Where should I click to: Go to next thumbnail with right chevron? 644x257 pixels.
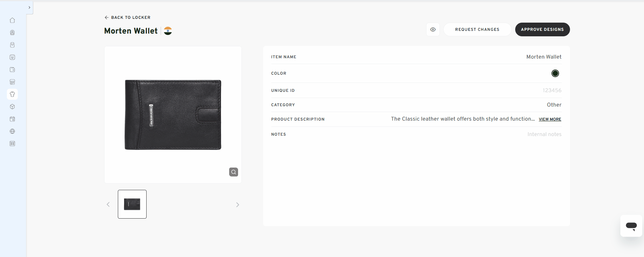(x=238, y=205)
